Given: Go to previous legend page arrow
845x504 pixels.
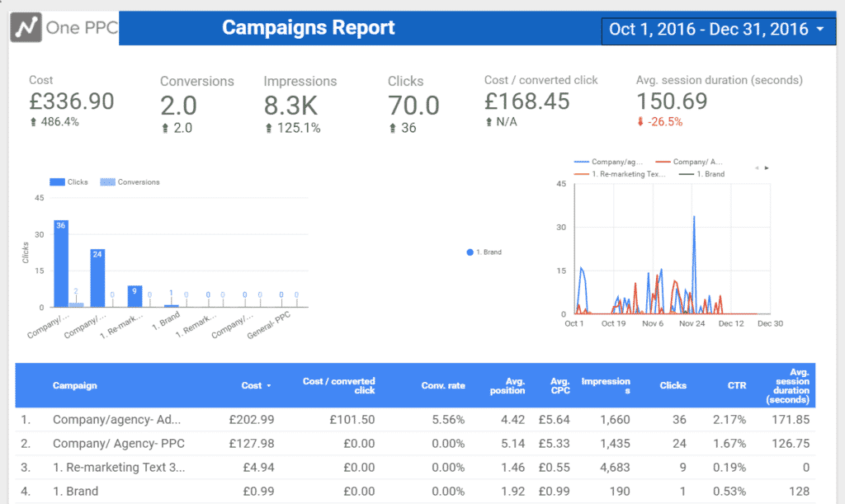Looking at the screenshot, I should [x=757, y=167].
